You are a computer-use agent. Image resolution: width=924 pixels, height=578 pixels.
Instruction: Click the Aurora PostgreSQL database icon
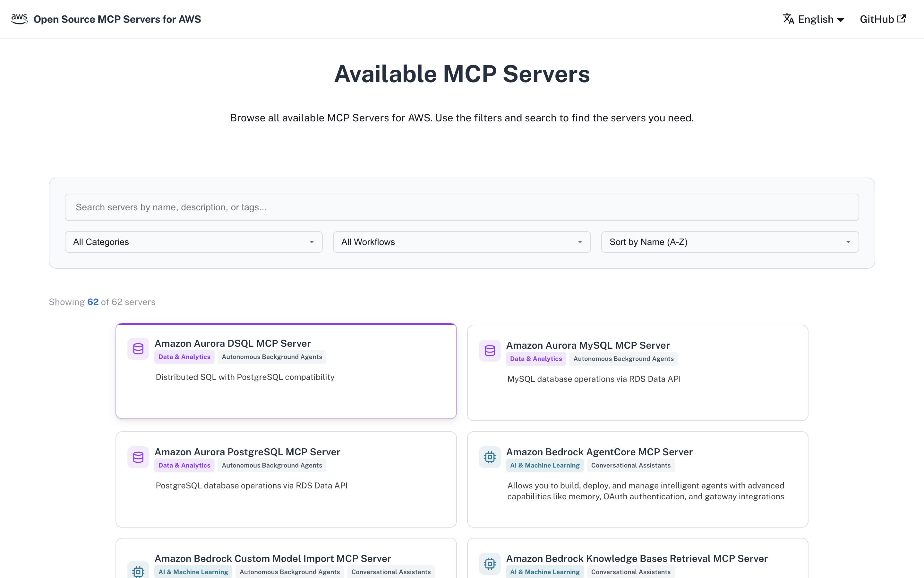tap(138, 457)
